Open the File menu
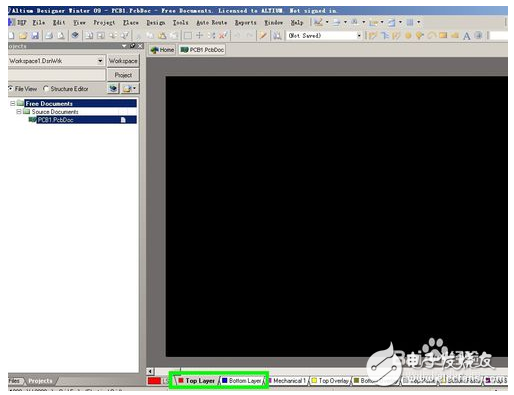The image size is (514, 395). (x=39, y=23)
